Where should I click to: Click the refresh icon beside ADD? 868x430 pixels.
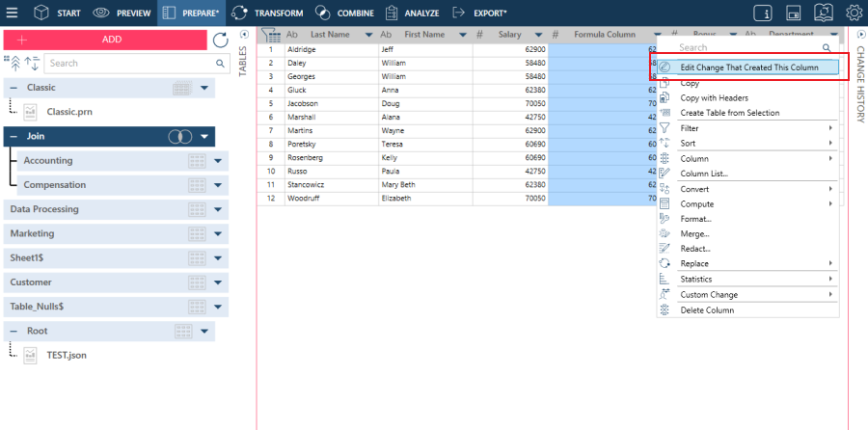[x=221, y=40]
